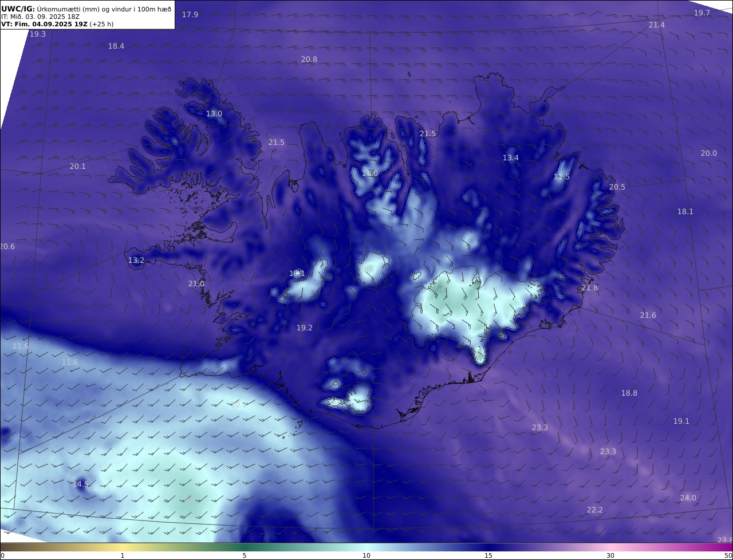Click the 30 tick on color scale
The height and width of the screenshot is (560, 733).
(x=610, y=555)
